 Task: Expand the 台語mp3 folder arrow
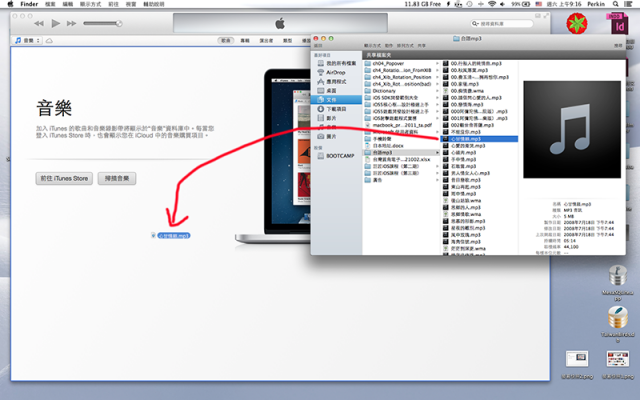coord(437,152)
